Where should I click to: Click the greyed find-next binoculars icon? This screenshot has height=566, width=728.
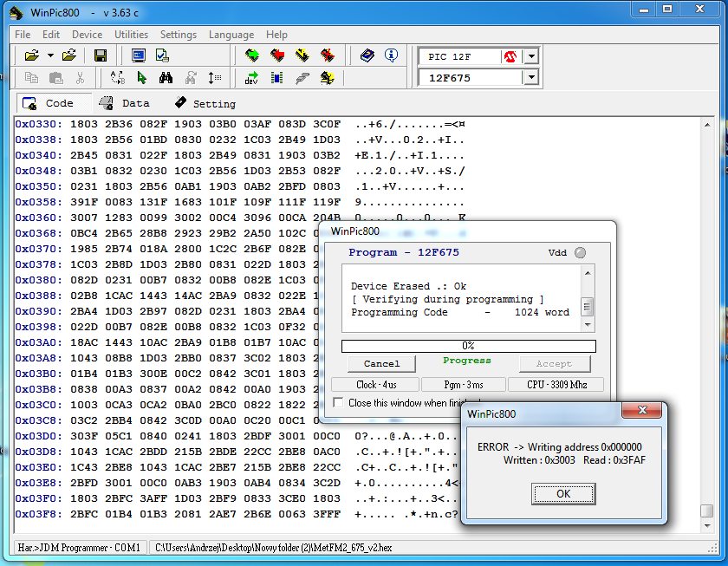coord(191,77)
